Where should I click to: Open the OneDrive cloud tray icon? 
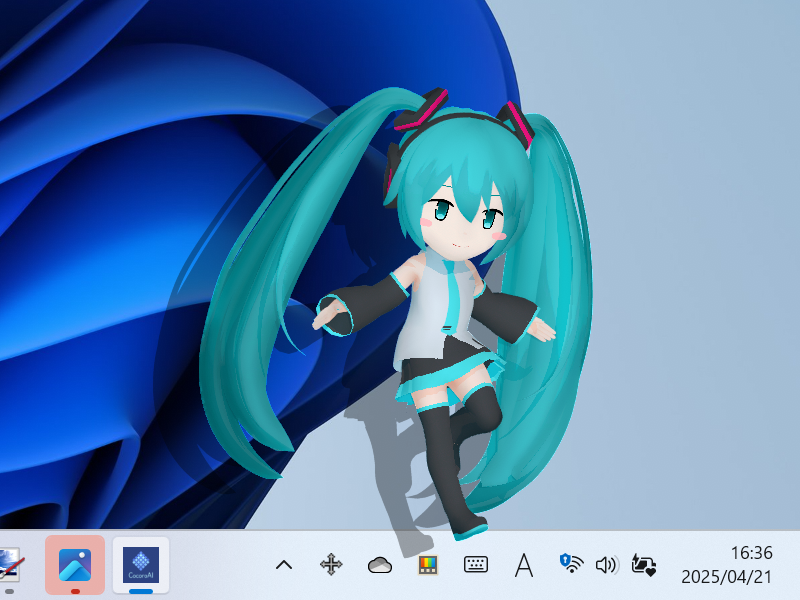[x=380, y=565]
